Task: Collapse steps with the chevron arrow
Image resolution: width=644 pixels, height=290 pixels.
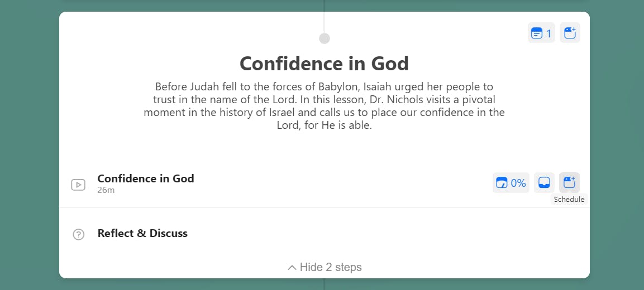Action: click(292, 268)
